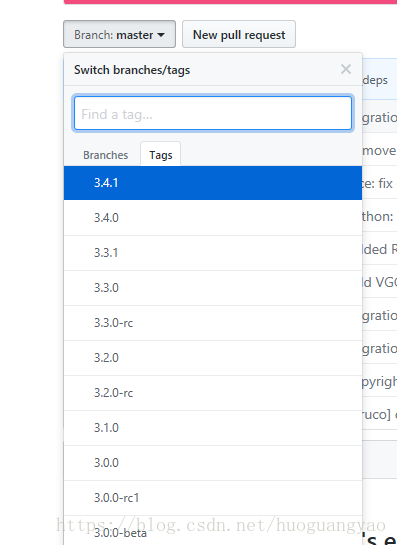Image resolution: width=397 pixels, height=545 pixels.
Task: Select the 3.3.0-rc tag
Action: [x=213, y=323]
